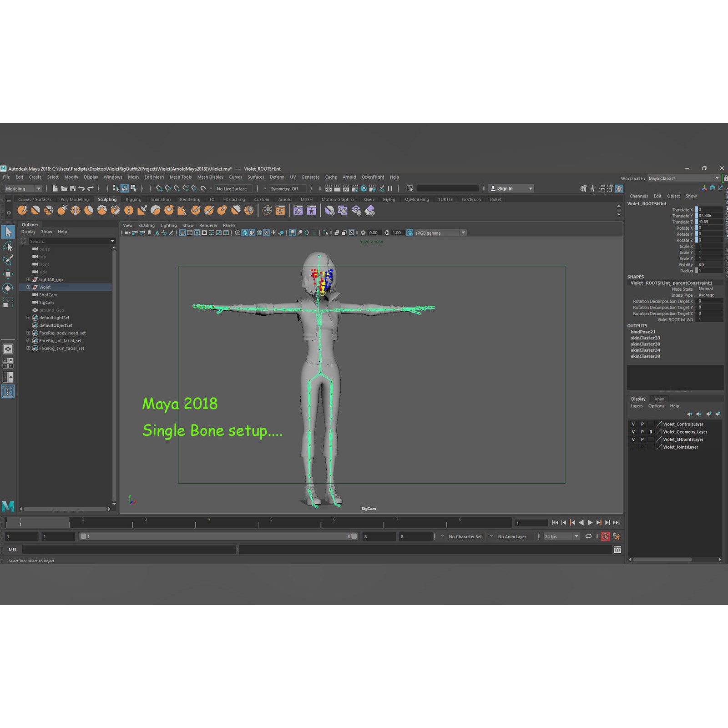728x728 pixels.
Task: Toggle the film gate icon in the viewport toolbar
Action: tap(190, 233)
